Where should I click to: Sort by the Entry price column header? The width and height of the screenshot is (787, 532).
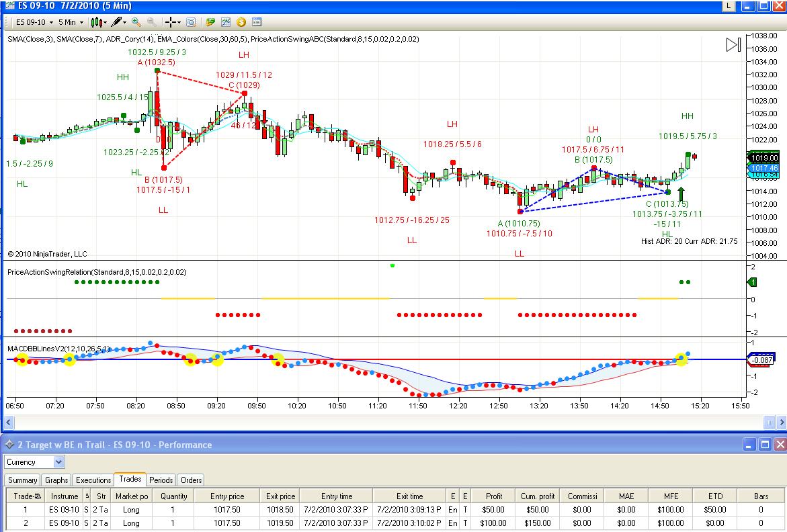pyautogui.click(x=227, y=496)
